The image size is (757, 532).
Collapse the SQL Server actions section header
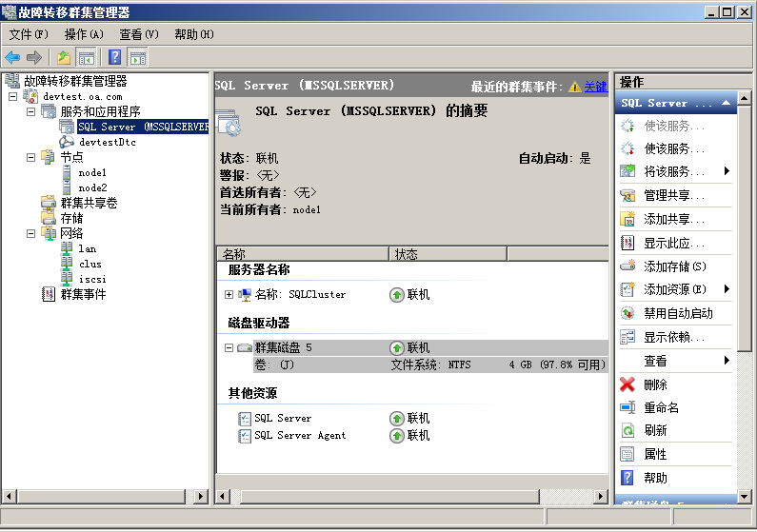coord(676,103)
